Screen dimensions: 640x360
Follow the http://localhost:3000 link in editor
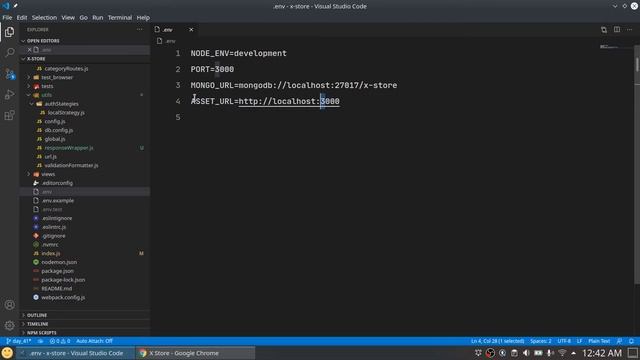coord(289,101)
